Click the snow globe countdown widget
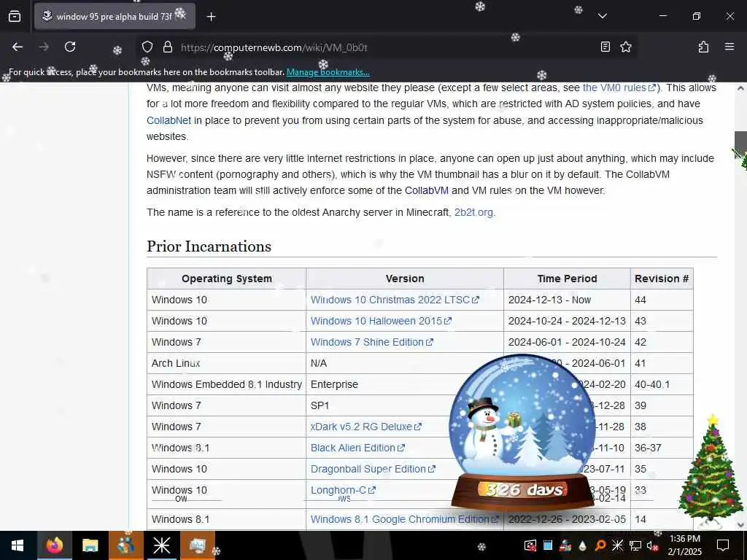This screenshot has height=560, width=747. click(523, 432)
